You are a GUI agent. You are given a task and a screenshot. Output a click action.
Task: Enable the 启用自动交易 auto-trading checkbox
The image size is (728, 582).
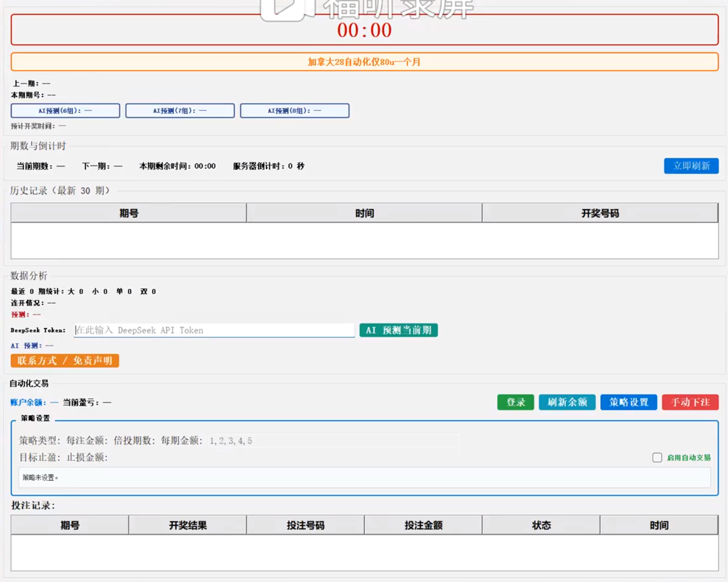pyautogui.click(x=658, y=458)
